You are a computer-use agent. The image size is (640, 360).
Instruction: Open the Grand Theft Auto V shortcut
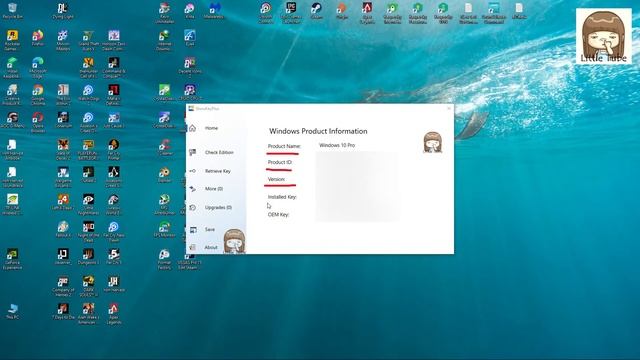click(89, 40)
